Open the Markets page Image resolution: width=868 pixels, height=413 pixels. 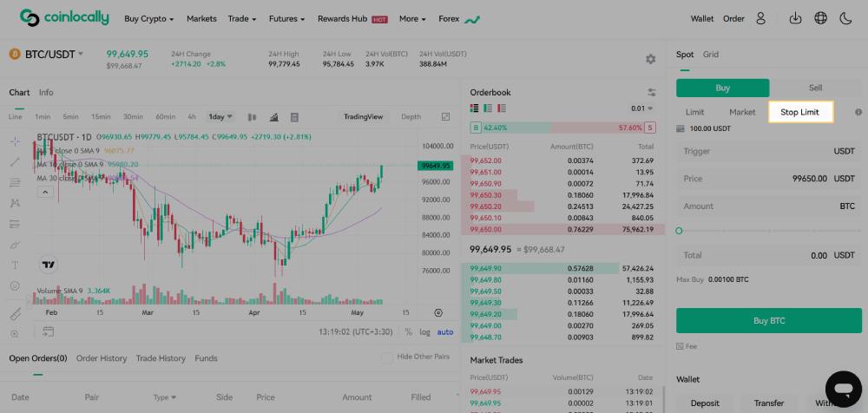tap(201, 18)
